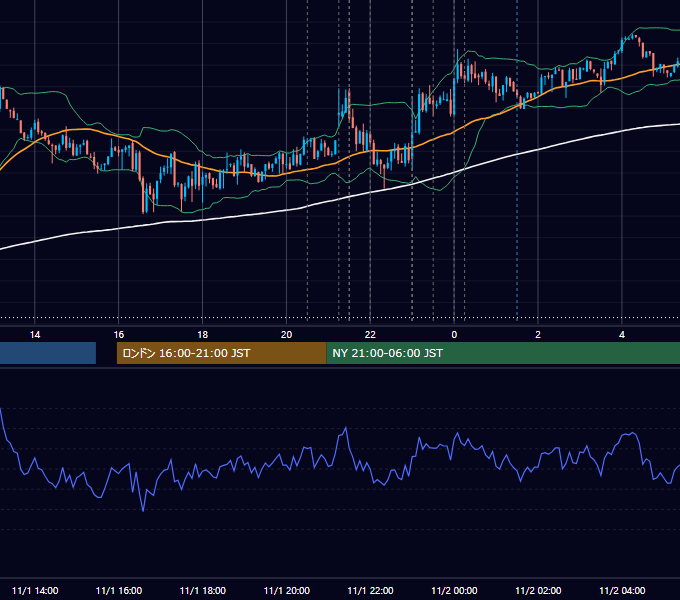This screenshot has height=600, width=680.
Task: Click the 4 hour label on upper axis
Action: pos(622,335)
